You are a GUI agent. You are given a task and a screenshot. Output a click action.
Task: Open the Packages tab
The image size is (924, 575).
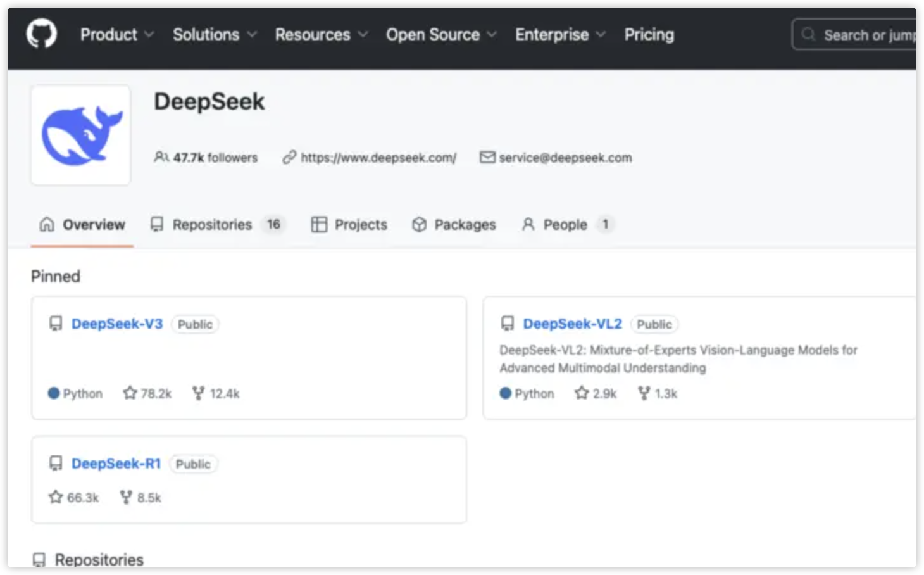point(454,225)
